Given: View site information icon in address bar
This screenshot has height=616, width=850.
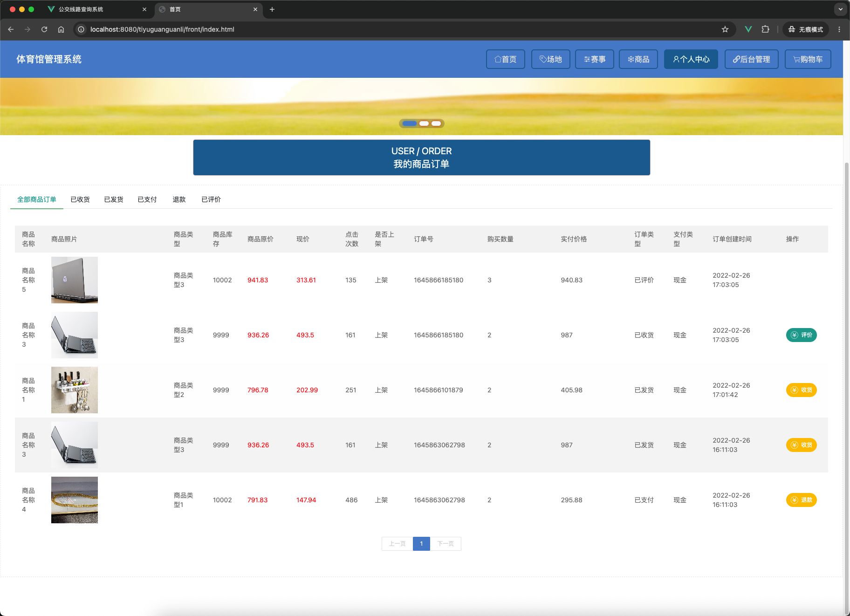Looking at the screenshot, I should click(81, 29).
